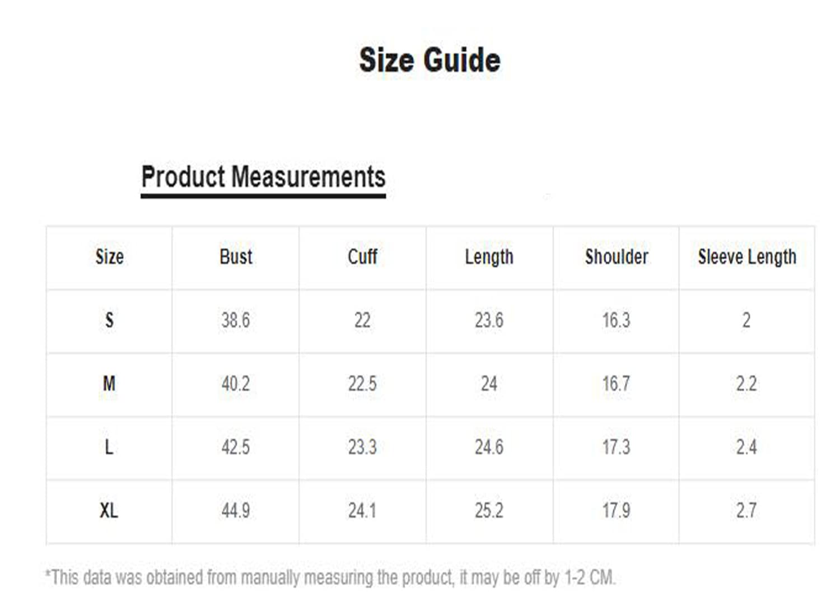Click the Size Guide heading

pyautogui.click(x=430, y=60)
